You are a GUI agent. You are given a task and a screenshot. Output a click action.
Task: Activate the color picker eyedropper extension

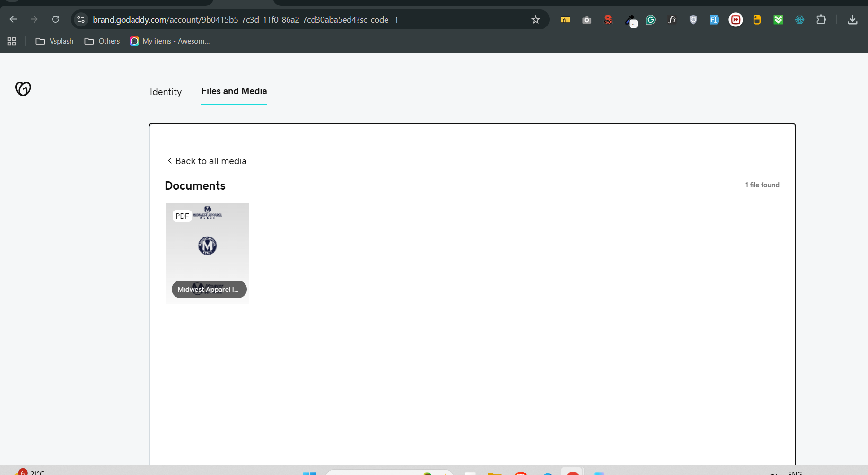click(630, 20)
